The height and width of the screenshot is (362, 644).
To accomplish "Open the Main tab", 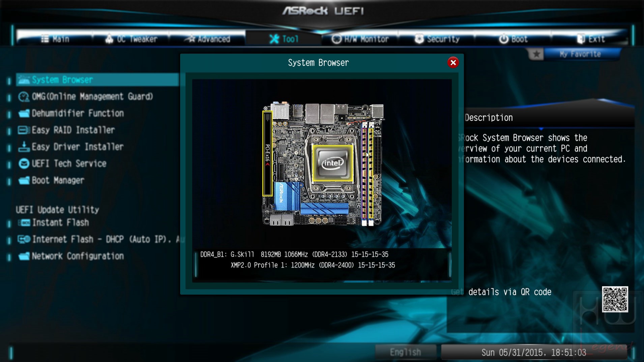I will click(55, 39).
